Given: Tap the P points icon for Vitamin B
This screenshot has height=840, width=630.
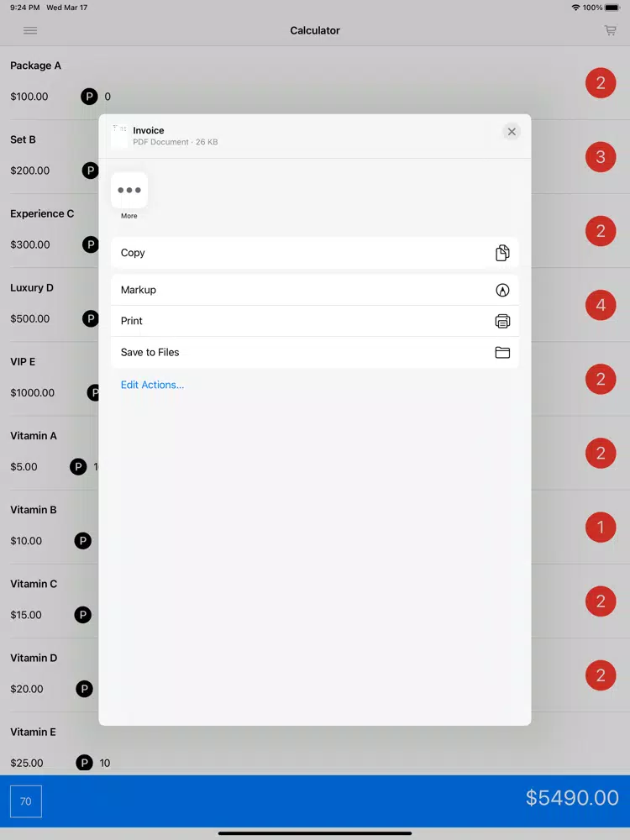Looking at the screenshot, I should tap(82, 540).
